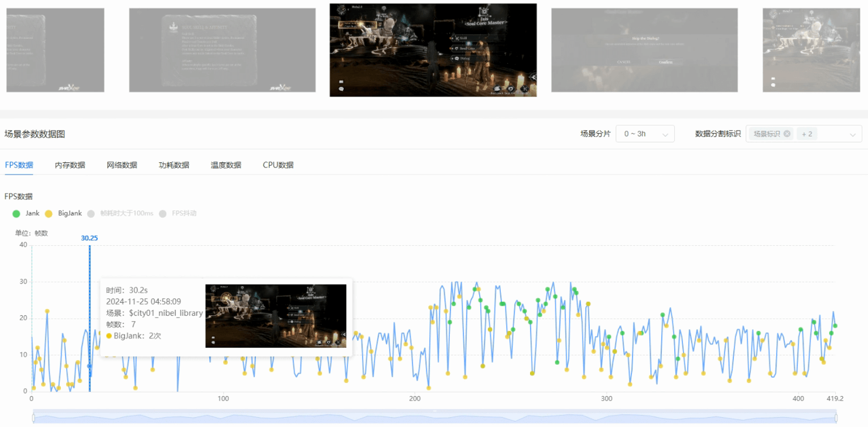Click the blue 30.25 timeline marker label
This screenshot has width=868, height=427.
pos(90,238)
